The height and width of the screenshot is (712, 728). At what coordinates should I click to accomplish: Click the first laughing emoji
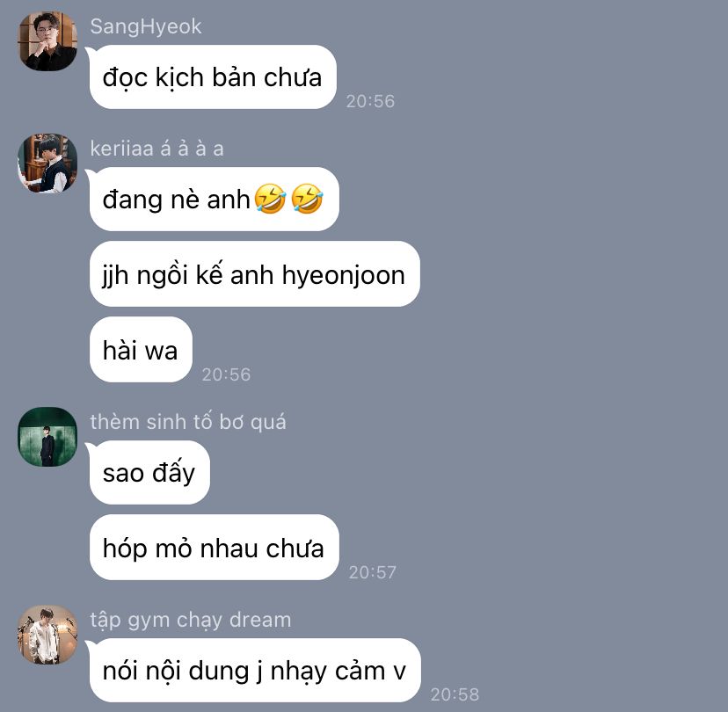point(270,199)
